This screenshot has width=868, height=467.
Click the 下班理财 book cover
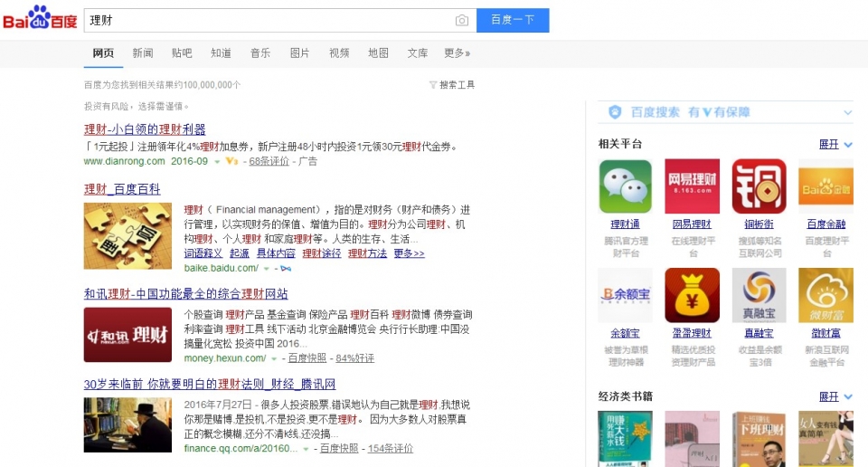(759, 439)
